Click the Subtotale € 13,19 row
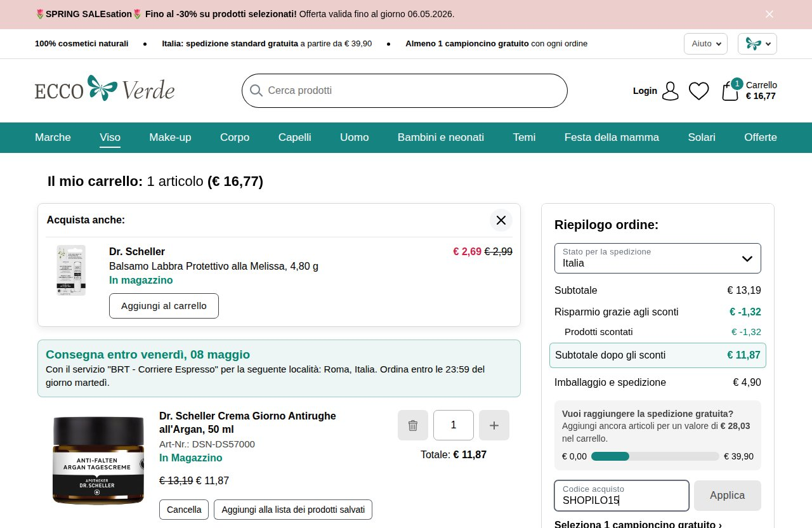This screenshot has height=528, width=812. pos(658,291)
